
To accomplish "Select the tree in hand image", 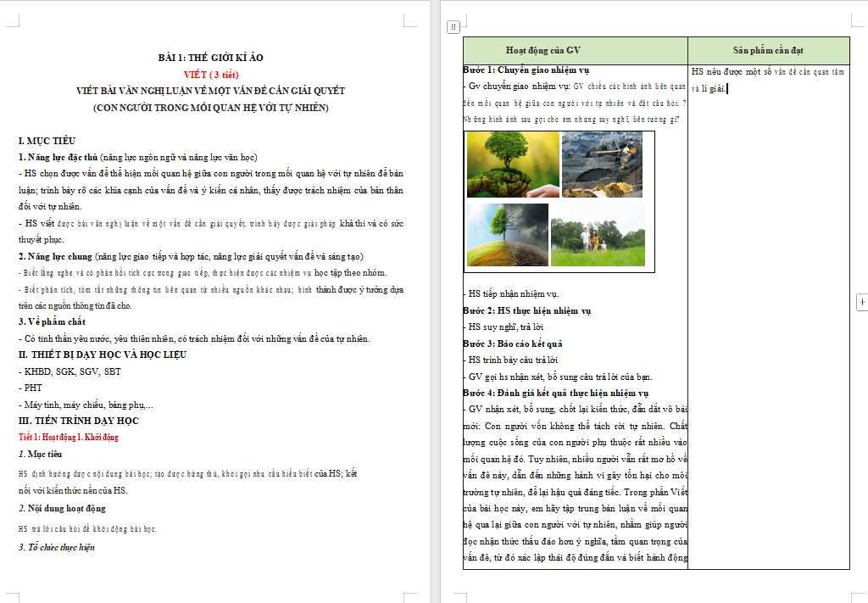I will coord(512,165).
